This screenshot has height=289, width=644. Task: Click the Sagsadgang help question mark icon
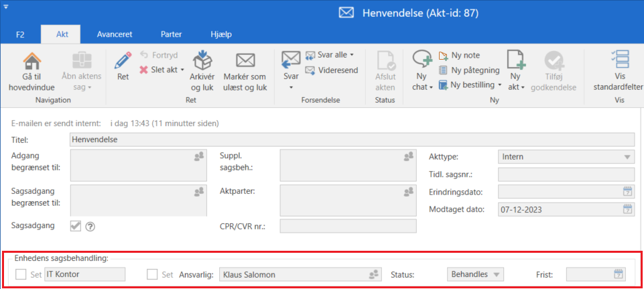(x=90, y=227)
